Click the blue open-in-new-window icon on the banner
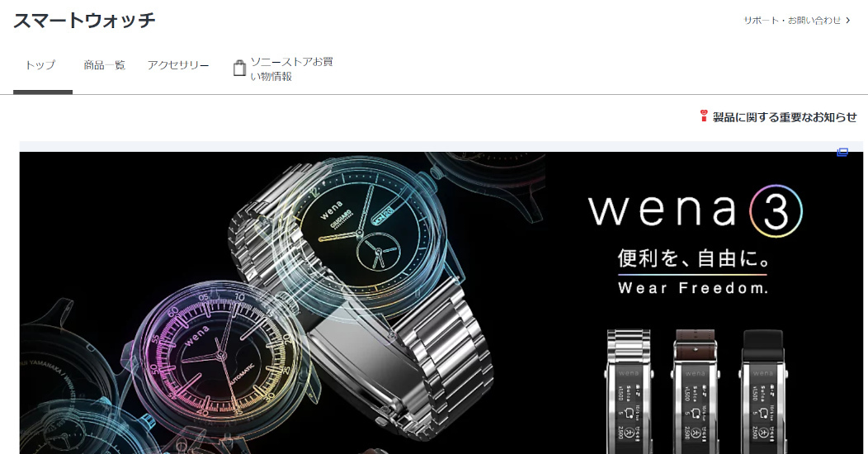 point(842,152)
